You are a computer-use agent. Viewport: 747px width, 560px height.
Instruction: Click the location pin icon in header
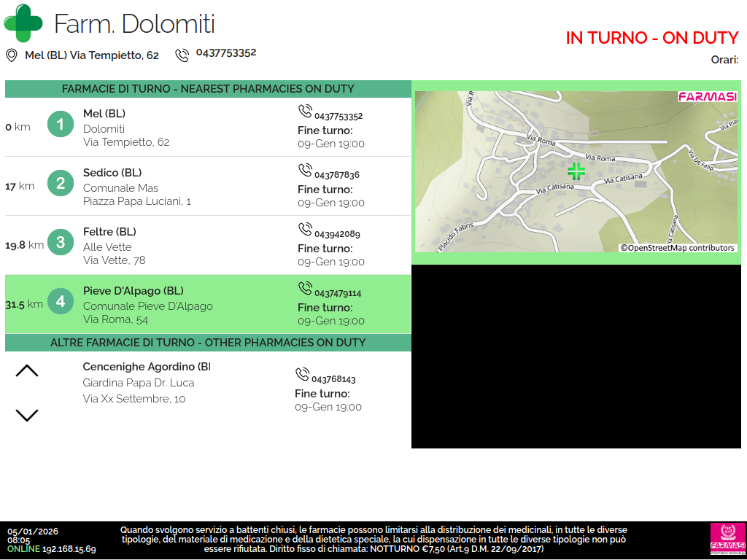pyautogui.click(x=12, y=55)
